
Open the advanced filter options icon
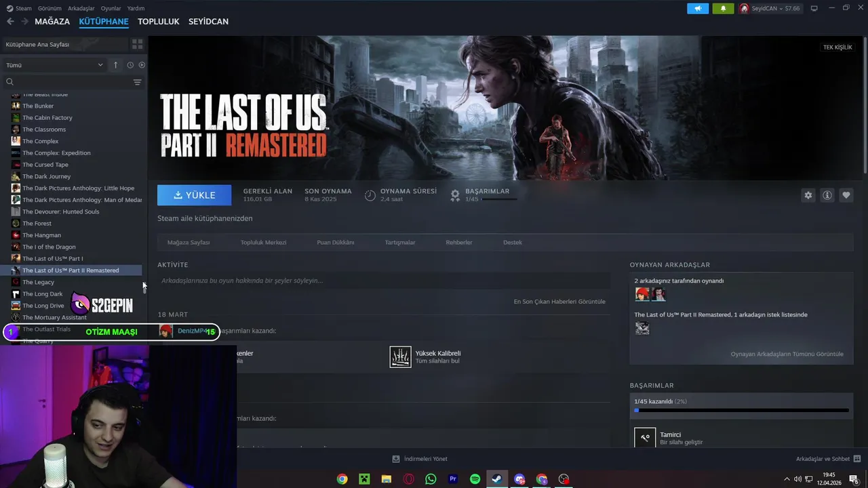tap(138, 82)
